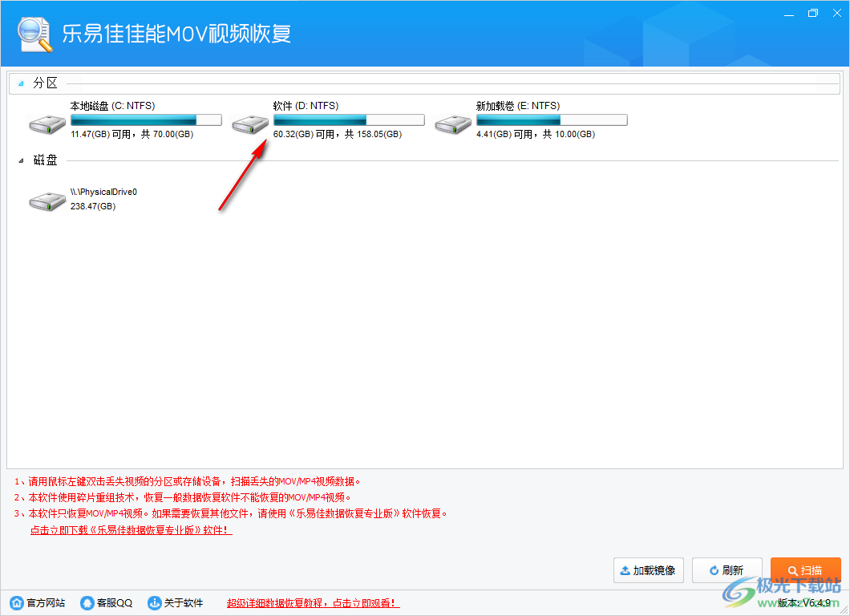This screenshot has height=616, width=850.
Task: Click the D: drive usage bar
Action: [349, 120]
